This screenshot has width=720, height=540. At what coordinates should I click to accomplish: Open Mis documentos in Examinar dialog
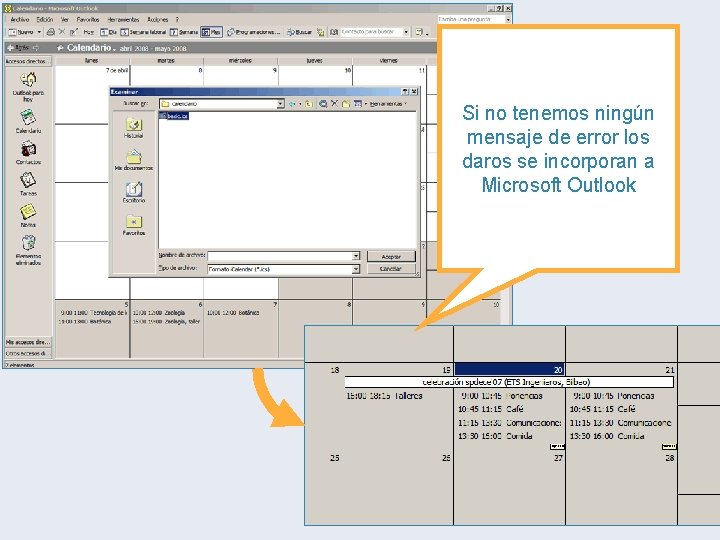134,160
